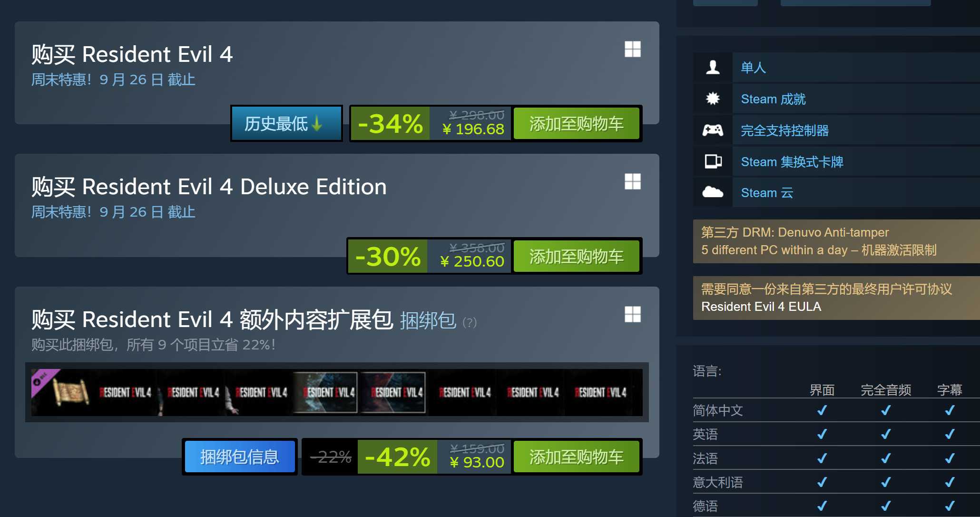Click the question mark next to 捆绑包

click(x=470, y=322)
